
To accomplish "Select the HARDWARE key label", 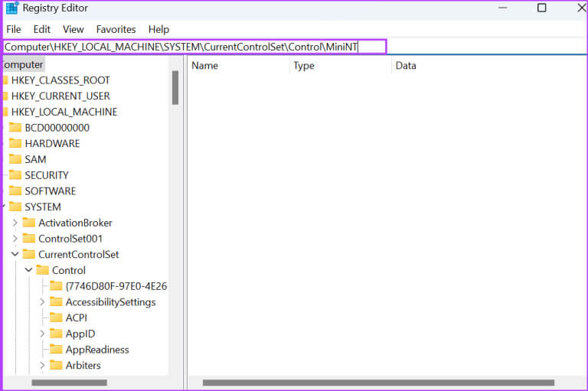I will pyautogui.click(x=52, y=143).
